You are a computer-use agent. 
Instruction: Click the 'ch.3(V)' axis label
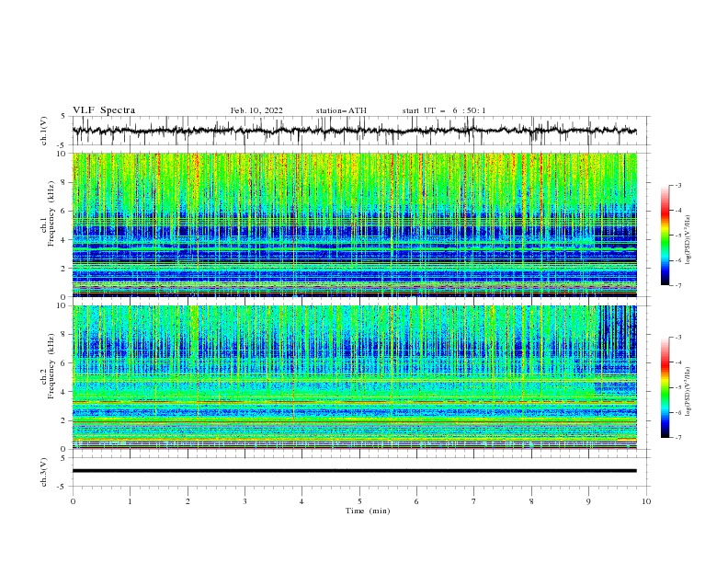pos(44,472)
